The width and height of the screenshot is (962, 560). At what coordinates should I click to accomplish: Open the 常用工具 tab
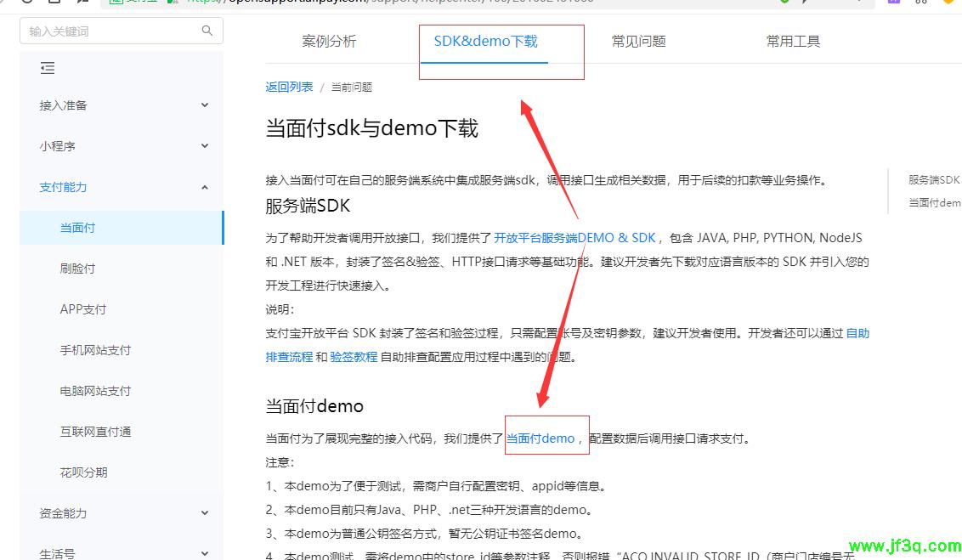tap(793, 42)
